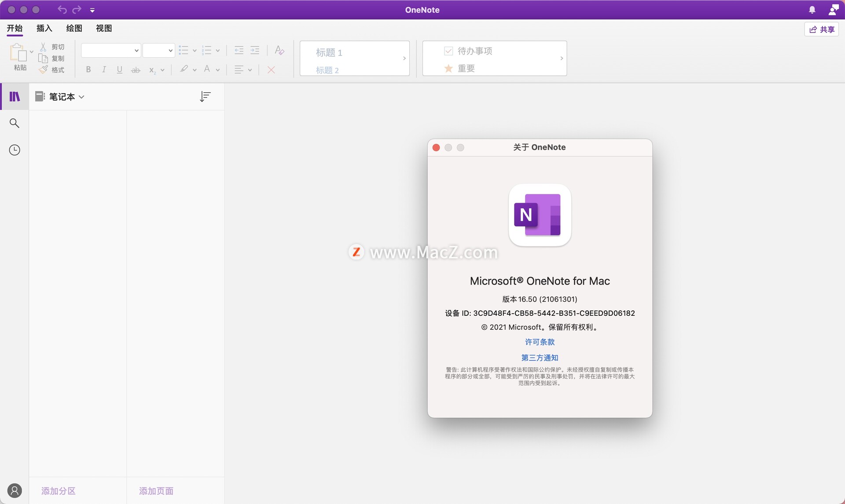
Task: Click the increase indent icon
Action: pyautogui.click(x=255, y=51)
